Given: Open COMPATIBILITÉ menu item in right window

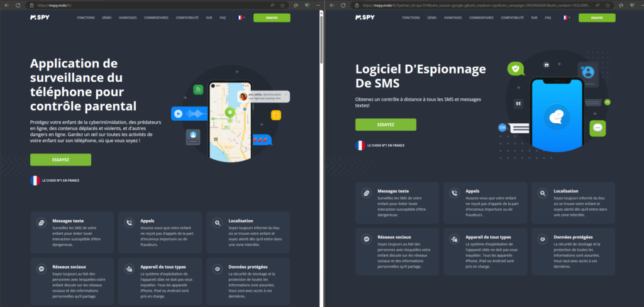Looking at the screenshot, I should coord(513,18).
